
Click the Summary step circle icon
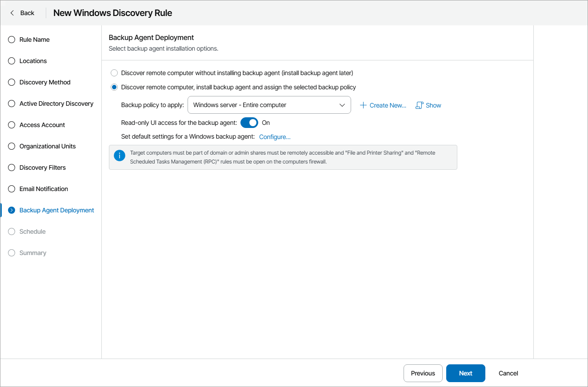tap(11, 253)
